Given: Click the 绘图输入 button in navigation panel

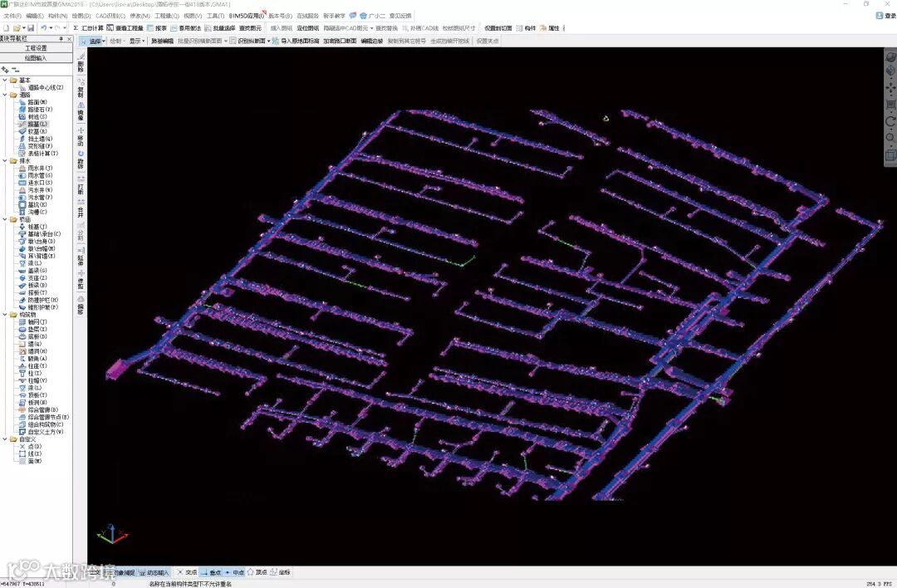Looking at the screenshot, I should coord(36,58).
